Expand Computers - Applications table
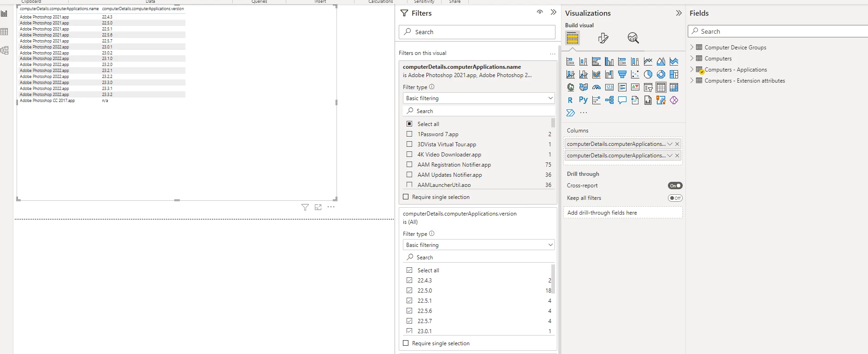Image resolution: width=868 pixels, height=354 pixels. 692,69
